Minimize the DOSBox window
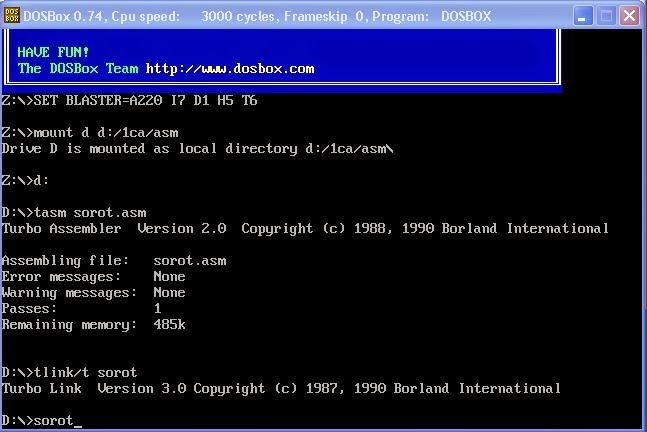The image size is (647, 432). click(583, 16)
